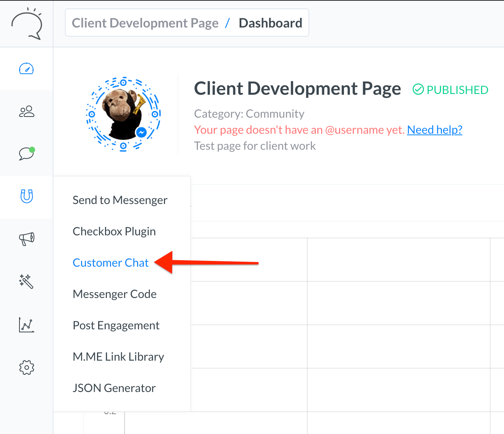The height and width of the screenshot is (434, 504).
Task: Open Customer Chat growth tool
Action: 110,263
